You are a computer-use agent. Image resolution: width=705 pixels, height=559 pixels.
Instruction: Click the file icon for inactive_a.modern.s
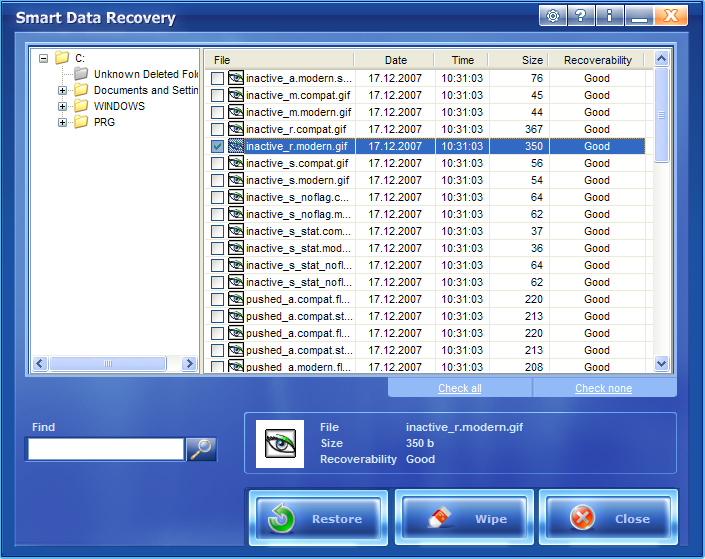pos(236,78)
